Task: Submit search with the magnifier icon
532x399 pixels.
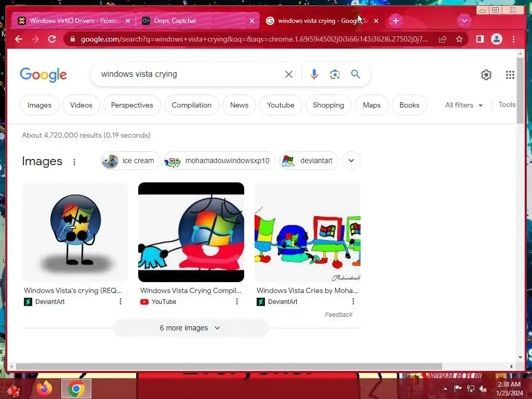Action: pos(355,74)
